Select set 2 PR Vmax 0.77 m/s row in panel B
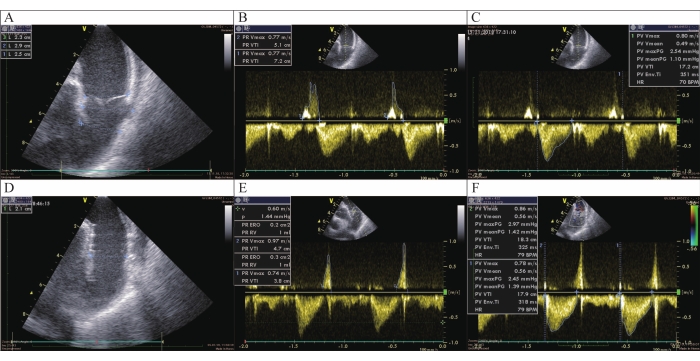 coord(263,38)
